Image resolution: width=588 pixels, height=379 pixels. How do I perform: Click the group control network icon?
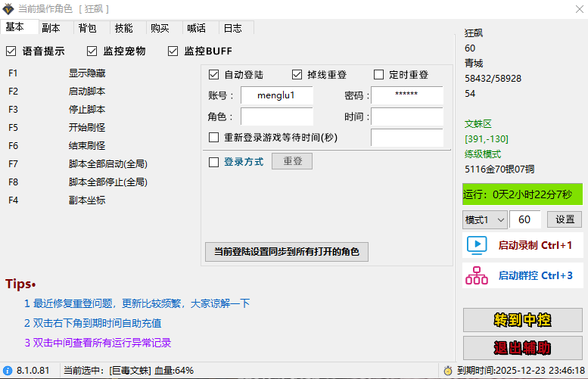(477, 276)
